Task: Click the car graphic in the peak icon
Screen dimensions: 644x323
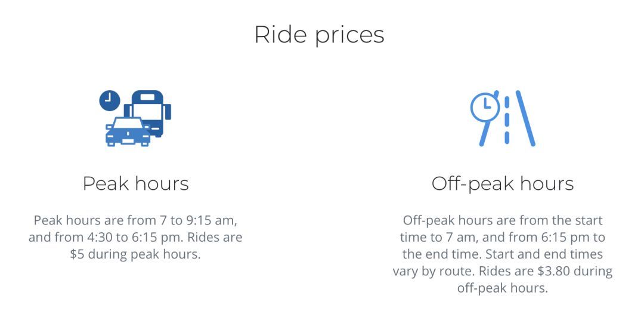Action: 128,133
